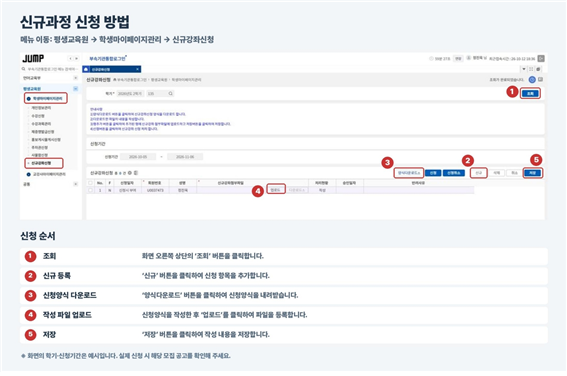Open the 학생마이페이지관리 menu
This screenshot has width=567, height=376.
coord(46,98)
